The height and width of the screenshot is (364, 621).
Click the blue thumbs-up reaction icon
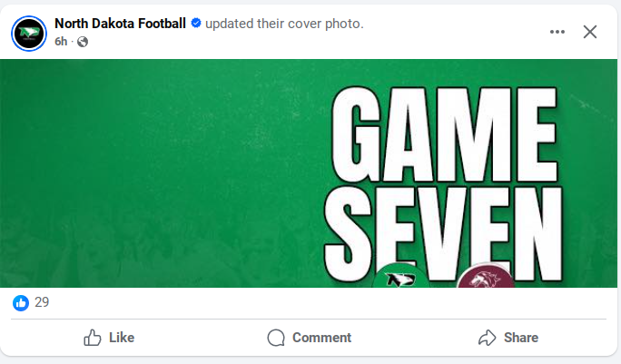click(21, 302)
